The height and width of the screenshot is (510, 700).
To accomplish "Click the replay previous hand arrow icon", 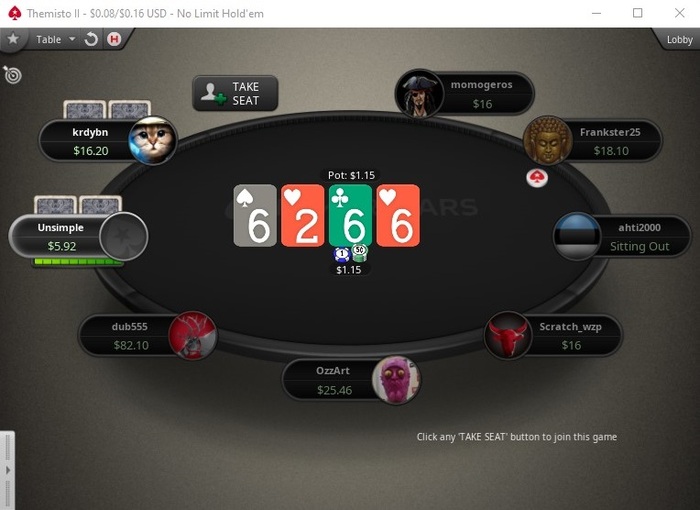I will [x=91, y=39].
